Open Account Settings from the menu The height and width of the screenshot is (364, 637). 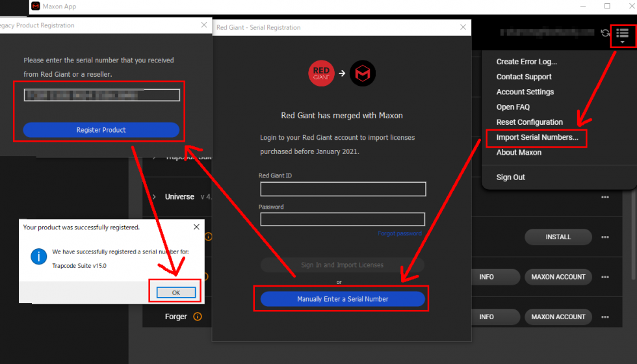coord(525,92)
